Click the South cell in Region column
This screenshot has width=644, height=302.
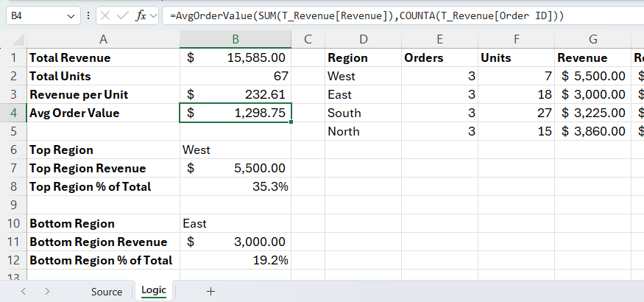tap(363, 113)
